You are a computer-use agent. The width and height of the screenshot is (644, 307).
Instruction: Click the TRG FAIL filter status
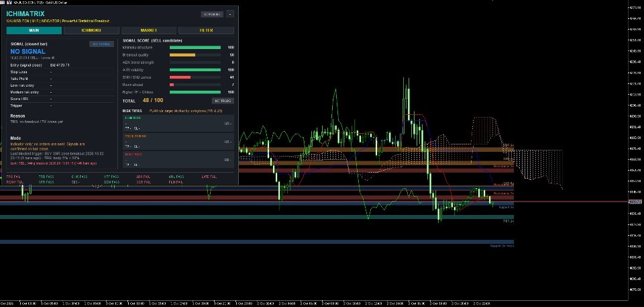pyautogui.click(x=13, y=177)
